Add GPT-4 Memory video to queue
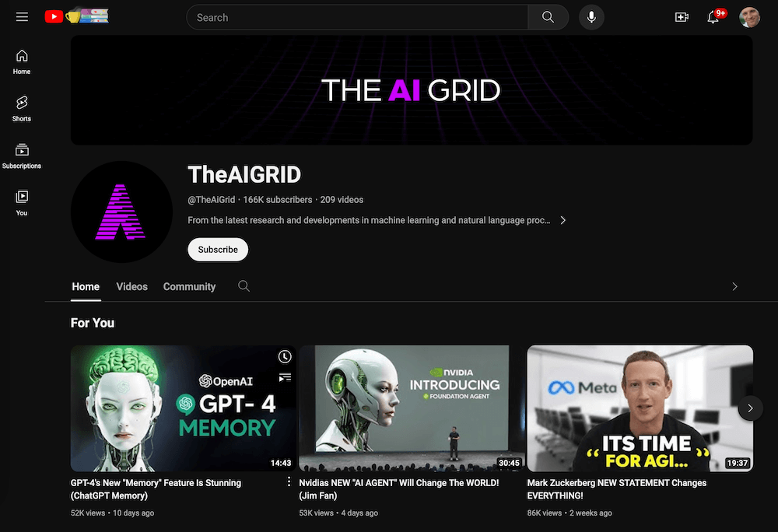 [x=285, y=378]
